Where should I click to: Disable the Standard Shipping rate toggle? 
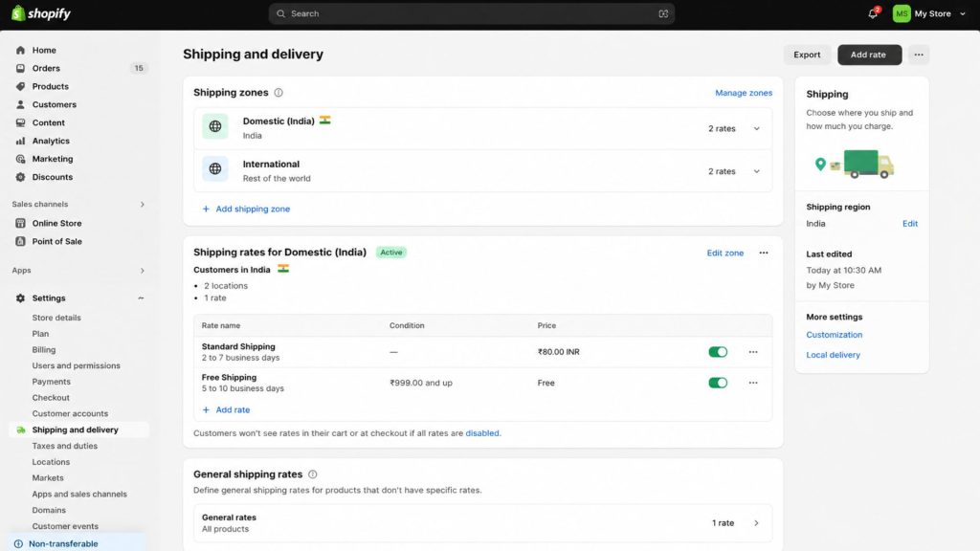718,352
